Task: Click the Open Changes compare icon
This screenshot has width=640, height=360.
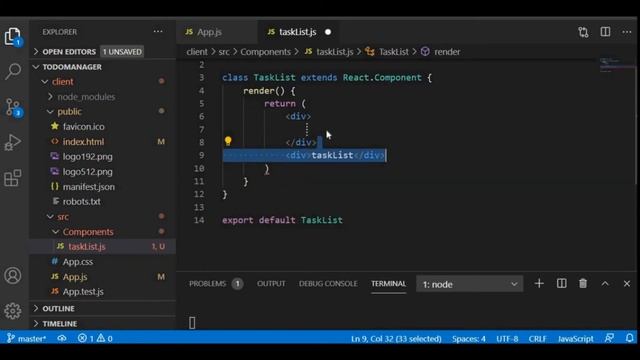Action: coord(583,32)
